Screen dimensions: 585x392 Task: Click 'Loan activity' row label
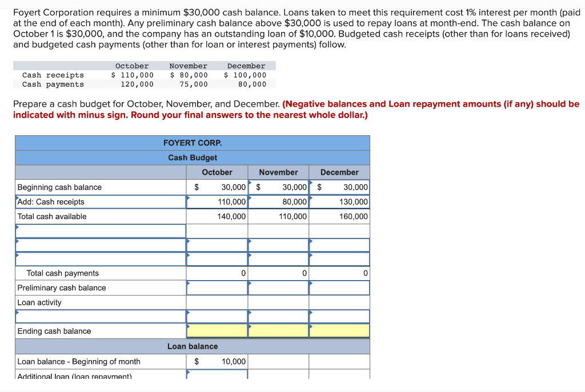pos(39,302)
